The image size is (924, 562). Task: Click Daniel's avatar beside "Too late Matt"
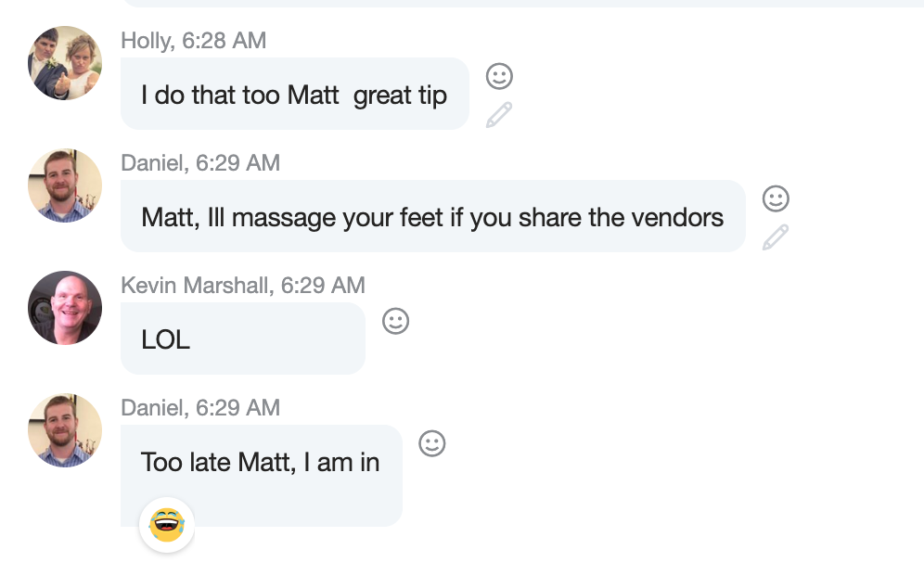[65, 430]
